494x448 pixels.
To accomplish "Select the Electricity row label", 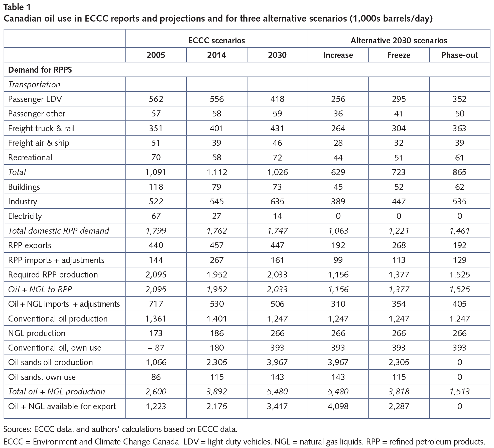I will [x=25, y=216].
